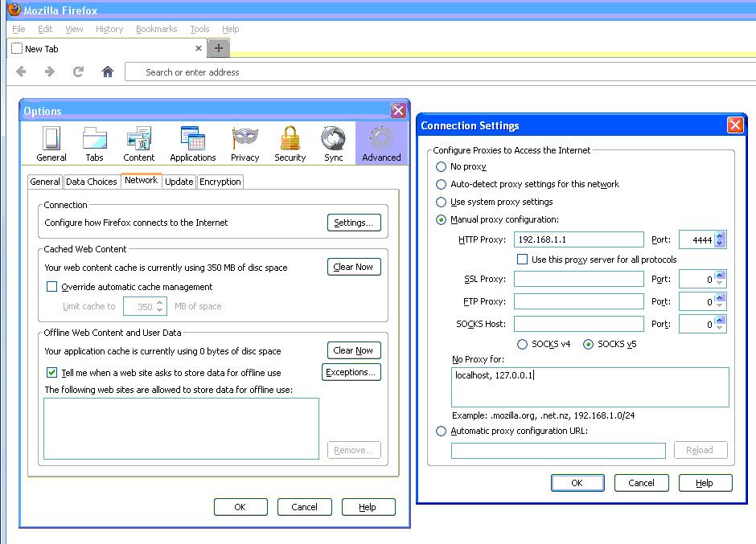Screen dimensions: 756x544
Task: Select the Advanced gear category
Action: pyautogui.click(x=381, y=144)
